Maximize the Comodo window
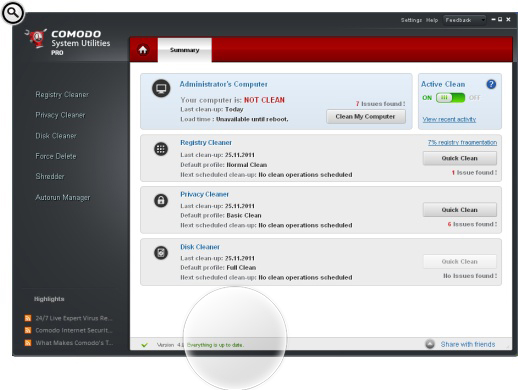The image size is (518, 390). (x=500, y=20)
